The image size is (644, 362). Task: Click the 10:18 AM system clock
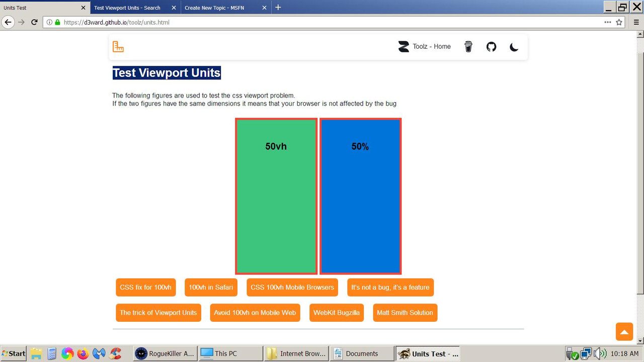click(624, 354)
